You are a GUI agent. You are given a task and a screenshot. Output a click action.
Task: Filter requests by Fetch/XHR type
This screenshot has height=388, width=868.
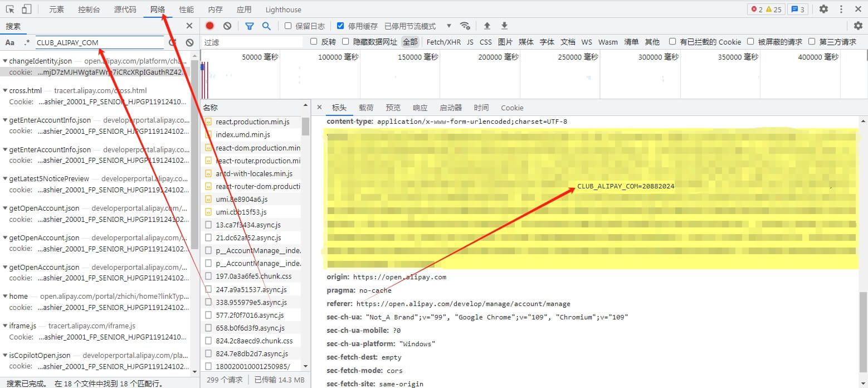443,42
